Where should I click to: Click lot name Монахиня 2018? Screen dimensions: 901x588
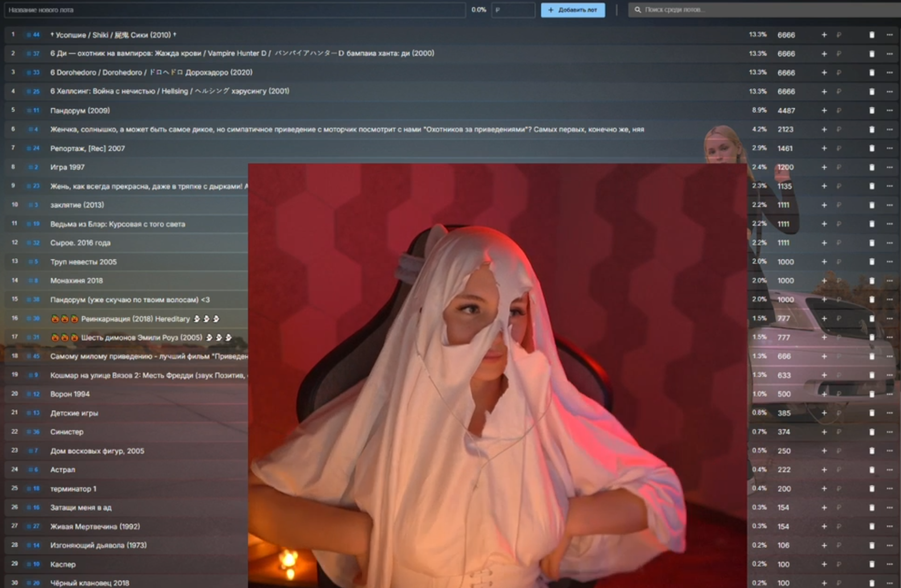point(76,281)
